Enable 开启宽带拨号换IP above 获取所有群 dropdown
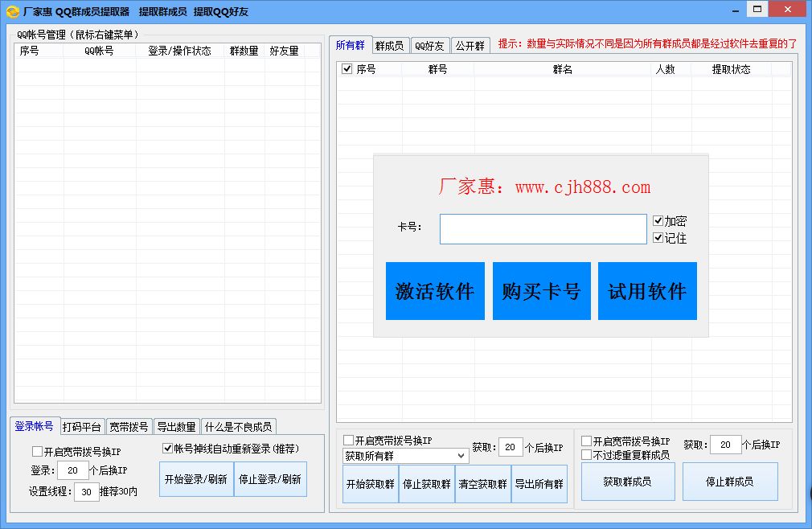812x529 pixels. [349, 440]
